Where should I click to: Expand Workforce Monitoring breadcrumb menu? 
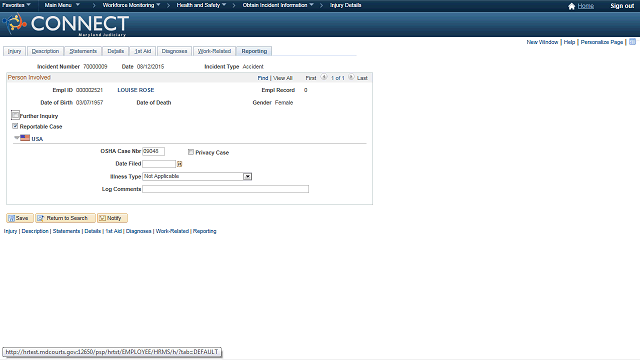(131, 5)
